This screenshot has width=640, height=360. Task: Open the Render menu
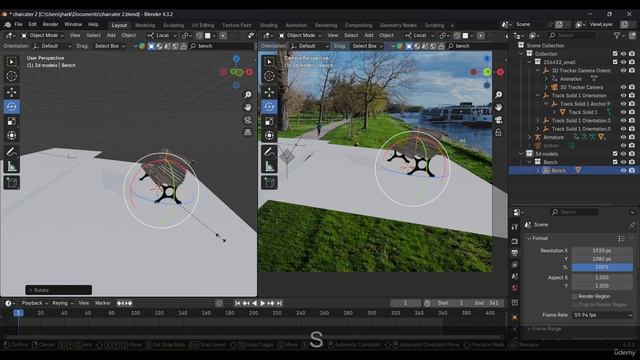tap(51, 24)
